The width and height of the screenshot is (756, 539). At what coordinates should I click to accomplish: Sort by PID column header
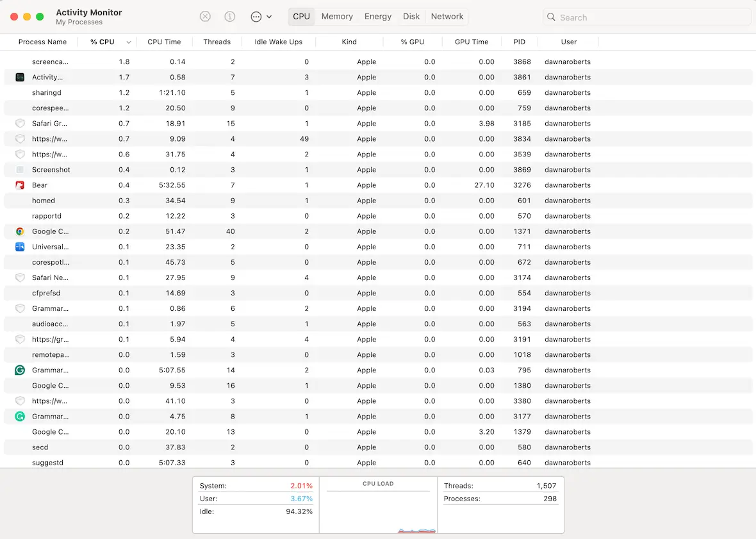point(519,42)
